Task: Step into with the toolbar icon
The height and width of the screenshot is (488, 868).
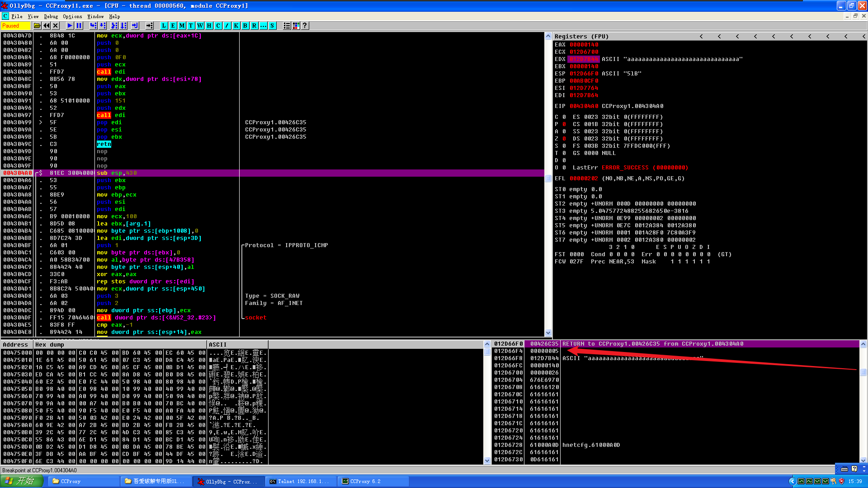Action: [93, 26]
